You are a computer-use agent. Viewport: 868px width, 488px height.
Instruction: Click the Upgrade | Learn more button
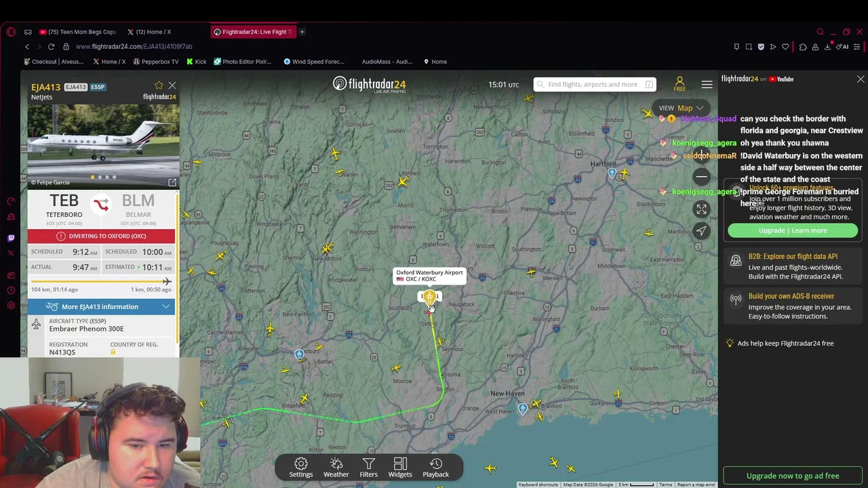pyautogui.click(x=793, y=230)
